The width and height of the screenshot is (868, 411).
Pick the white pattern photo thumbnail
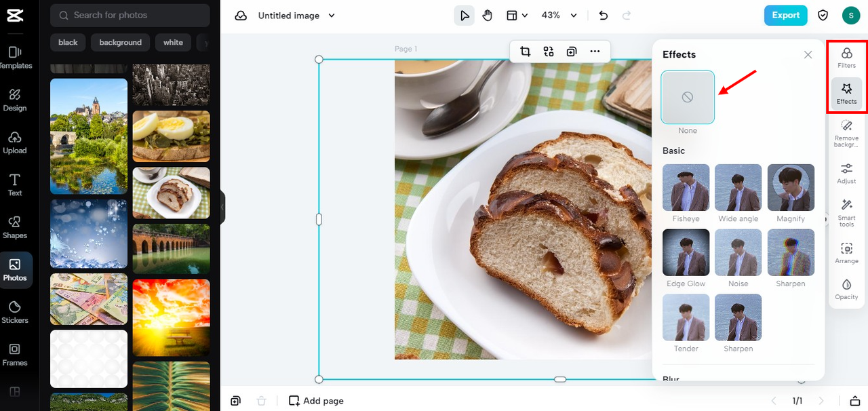(x=89, y=359)
